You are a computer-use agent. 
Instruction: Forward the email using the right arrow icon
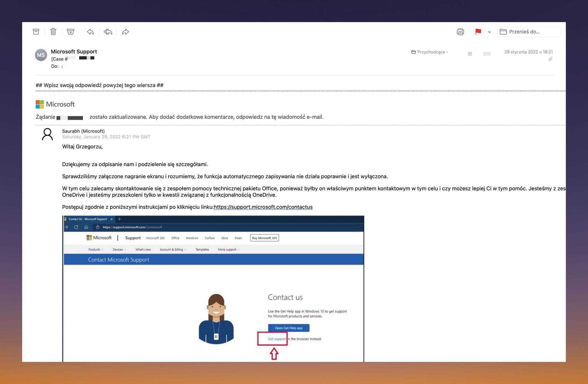click(x=125, y=32)
